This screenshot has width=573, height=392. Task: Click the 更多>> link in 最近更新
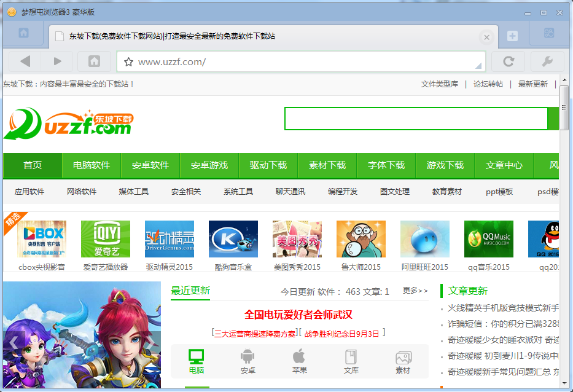(x=415, y=291)
